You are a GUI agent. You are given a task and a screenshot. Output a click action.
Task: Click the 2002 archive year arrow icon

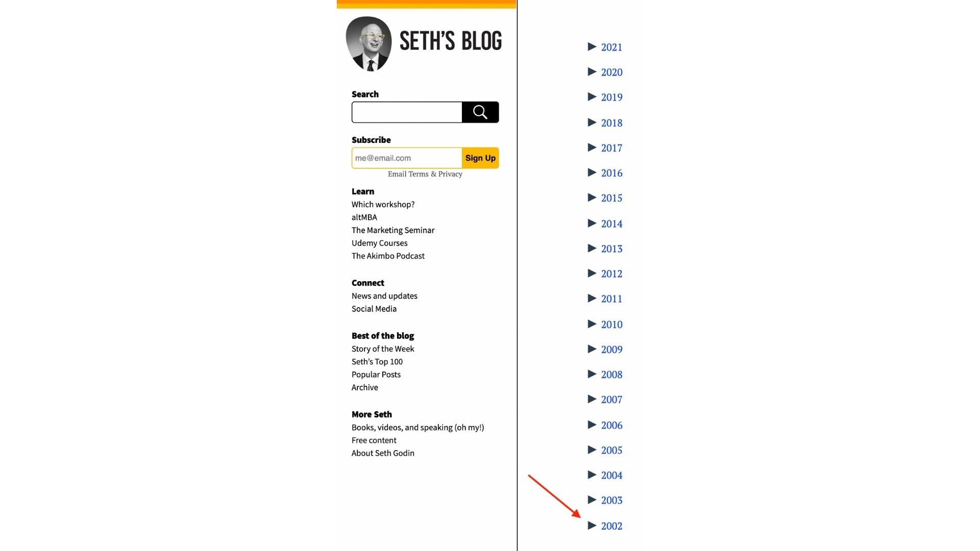(591, 525)
